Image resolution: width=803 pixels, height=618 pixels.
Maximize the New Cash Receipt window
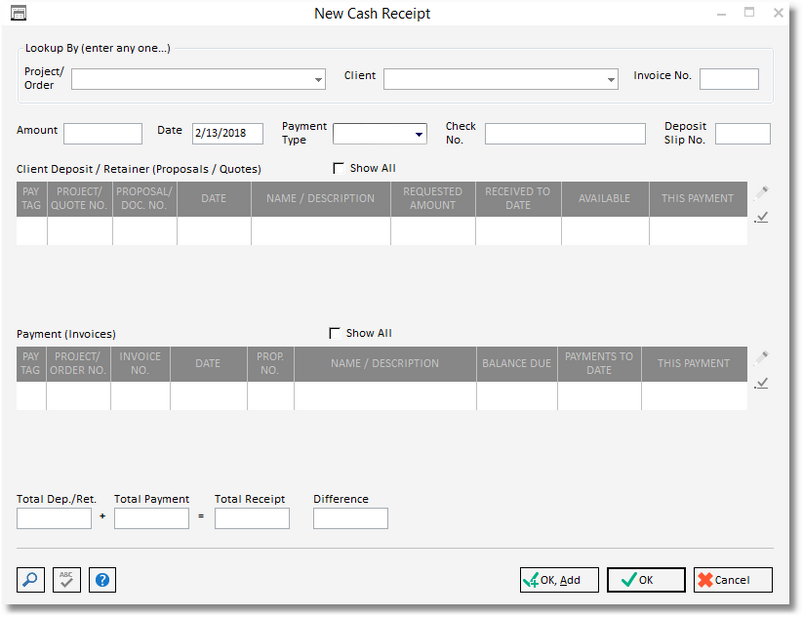point(749,12)
